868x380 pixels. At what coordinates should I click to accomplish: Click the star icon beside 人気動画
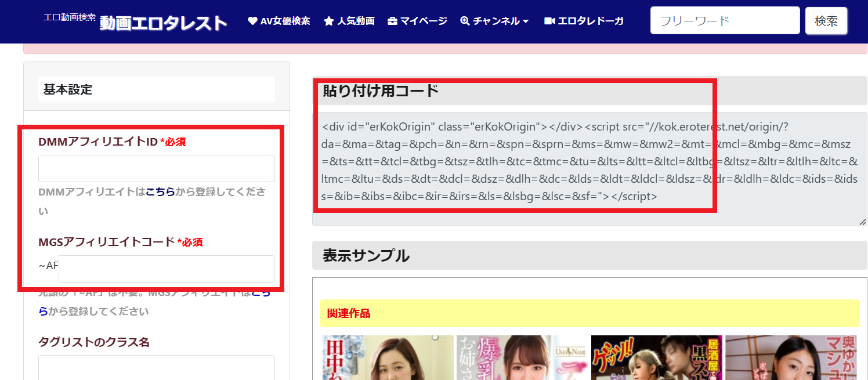tap(329, 21)
